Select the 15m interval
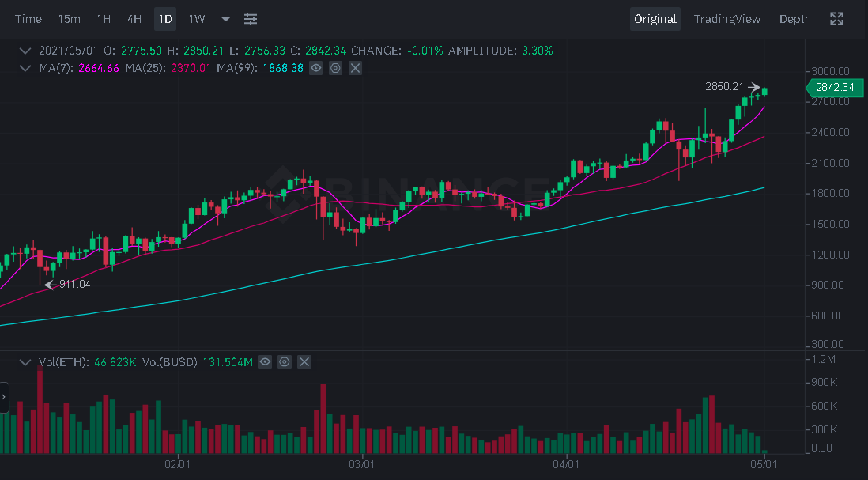The image size is (868, 480). [x=69, y=19]
